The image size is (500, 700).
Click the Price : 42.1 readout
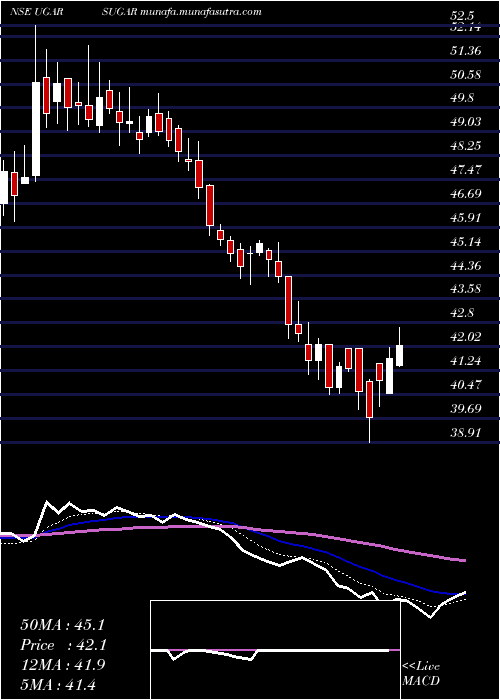tap(62, 645)
